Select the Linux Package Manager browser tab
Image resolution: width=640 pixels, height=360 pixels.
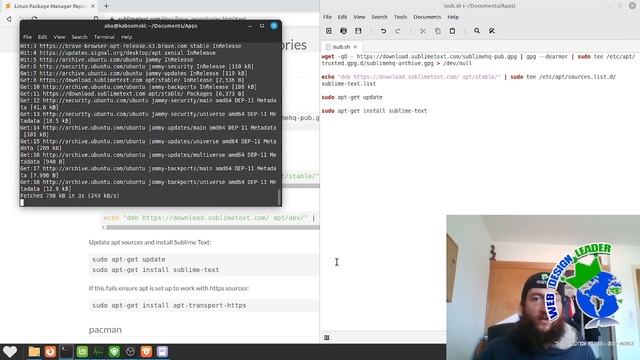tap(49, 6)
